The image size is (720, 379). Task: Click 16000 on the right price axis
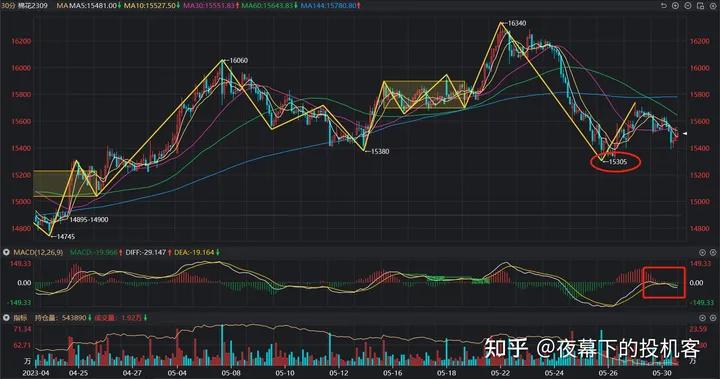pyautogui.click(x=699, y=68)
